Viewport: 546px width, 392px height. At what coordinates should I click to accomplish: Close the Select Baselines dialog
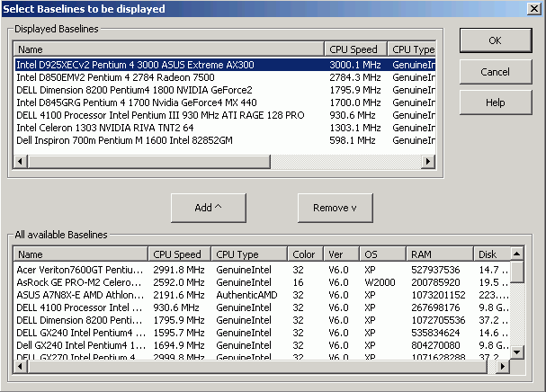click(534, 8)
